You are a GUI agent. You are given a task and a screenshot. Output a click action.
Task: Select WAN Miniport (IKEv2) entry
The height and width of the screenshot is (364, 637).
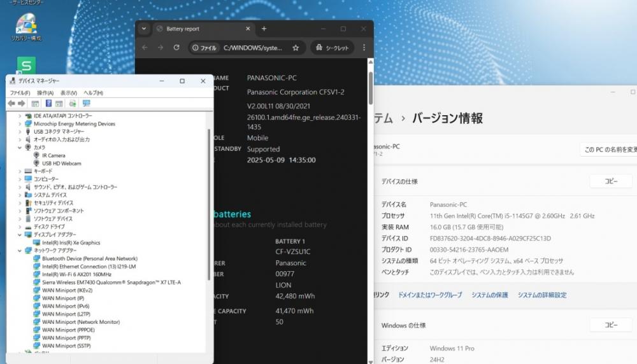(x=67, y=290)
